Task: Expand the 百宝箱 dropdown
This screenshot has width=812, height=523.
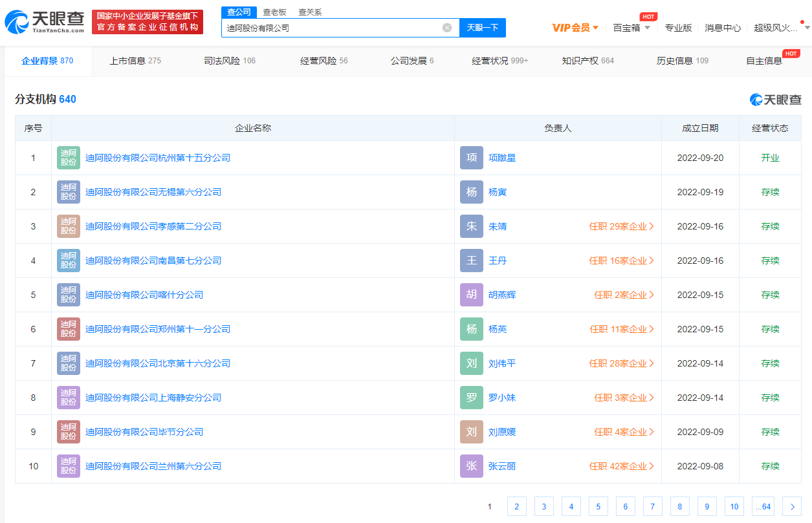Action: coord(631,28)
